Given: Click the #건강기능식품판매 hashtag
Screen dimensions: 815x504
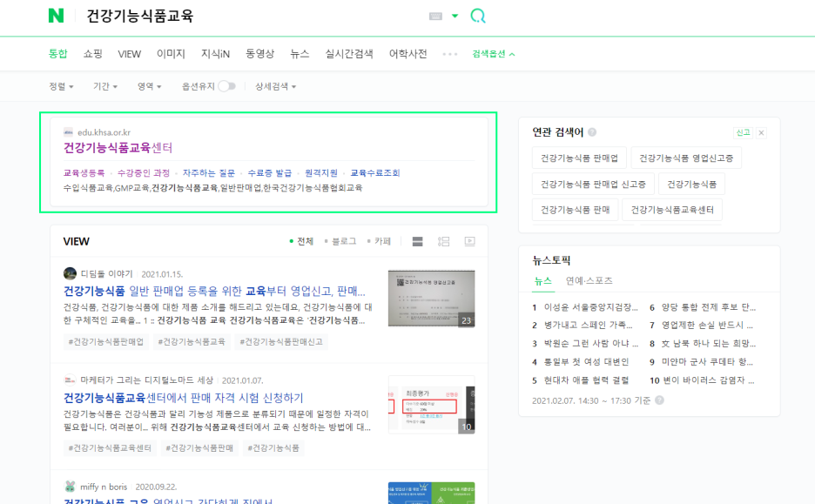Looking at the screenshot, I should pos(199,448).
